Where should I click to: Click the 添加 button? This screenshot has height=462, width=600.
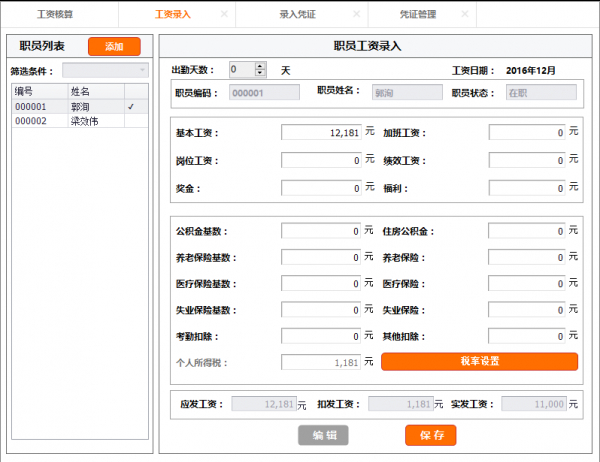pyautogui.click(x=114, y=46)
